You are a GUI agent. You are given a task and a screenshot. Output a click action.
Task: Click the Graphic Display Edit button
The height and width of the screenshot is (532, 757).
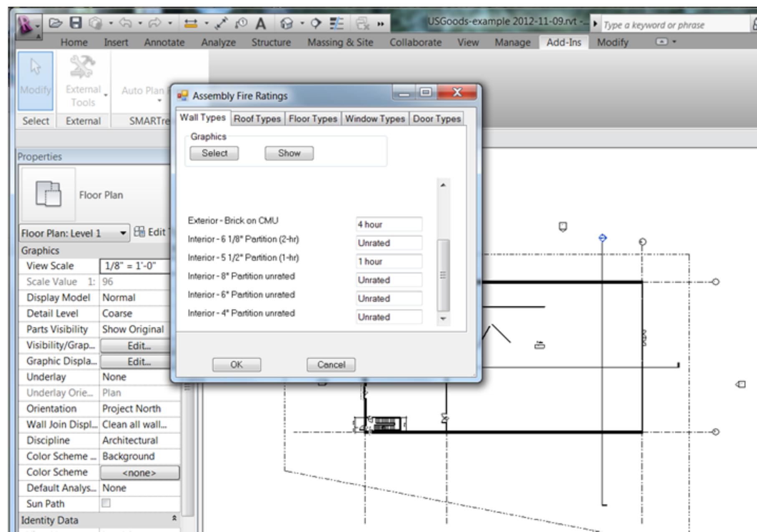(139, 362)
